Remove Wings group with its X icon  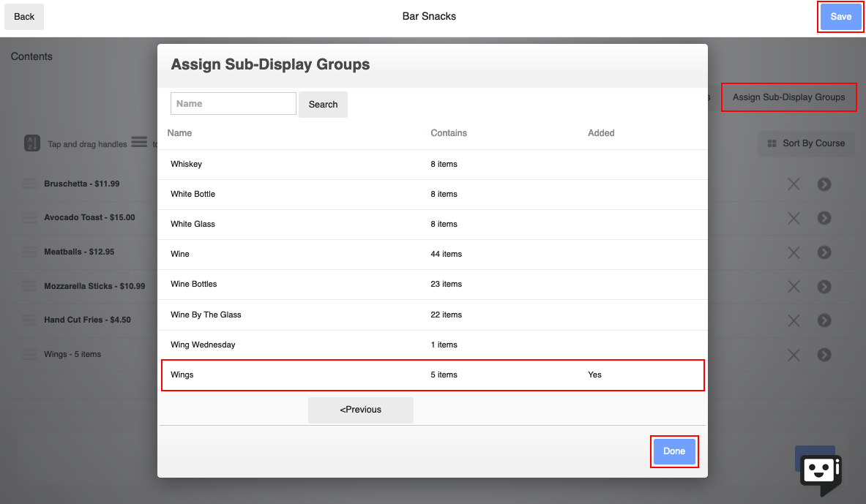pos(794,355)
